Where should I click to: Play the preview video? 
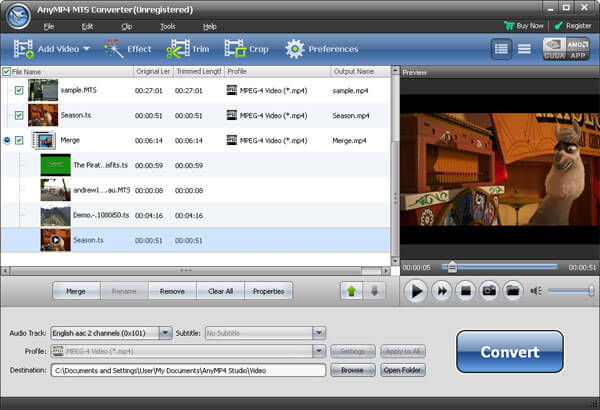[416, 291]
